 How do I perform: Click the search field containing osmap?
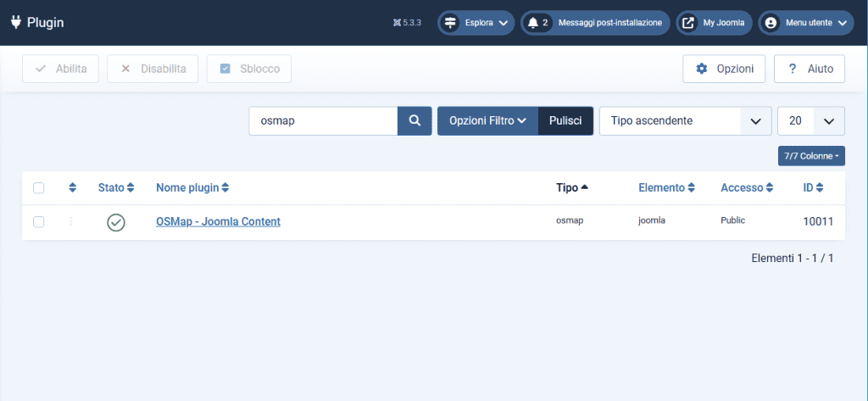pos(323,120)
